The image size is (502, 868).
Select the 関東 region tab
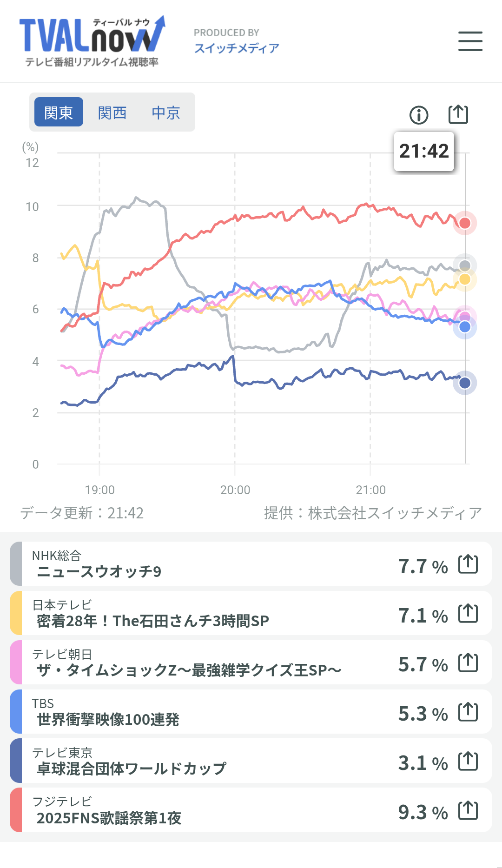coord(59,112)
